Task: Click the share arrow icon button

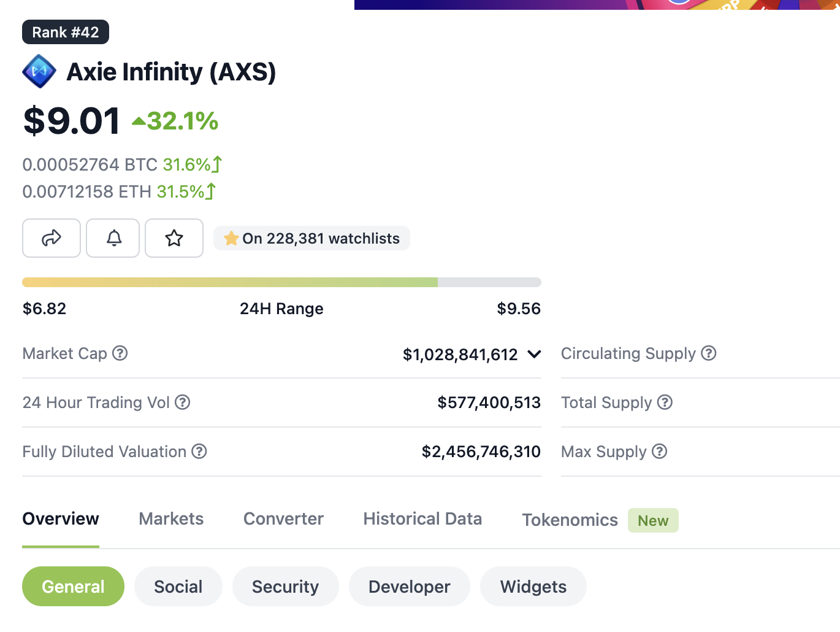Action: pos(52,238)
